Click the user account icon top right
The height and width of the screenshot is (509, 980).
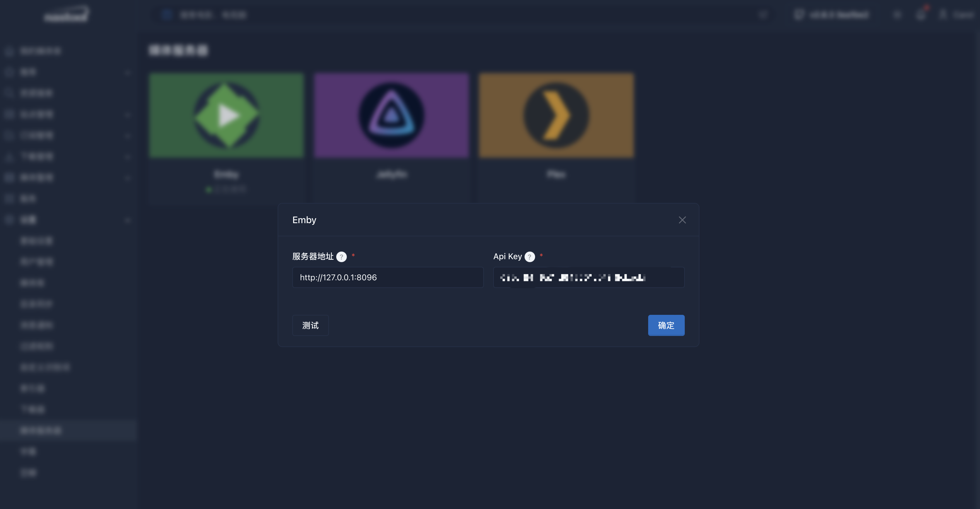[x=943, y=14]
